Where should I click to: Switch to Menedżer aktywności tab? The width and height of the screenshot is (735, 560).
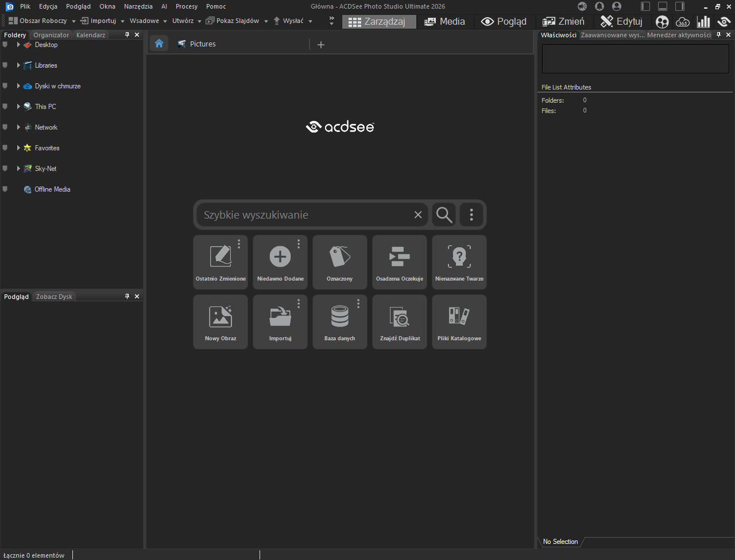click(x=679, y=35)
